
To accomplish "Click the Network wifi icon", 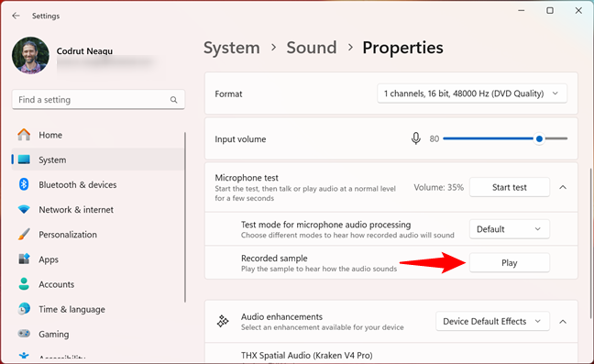I will (x=24, y=209).
